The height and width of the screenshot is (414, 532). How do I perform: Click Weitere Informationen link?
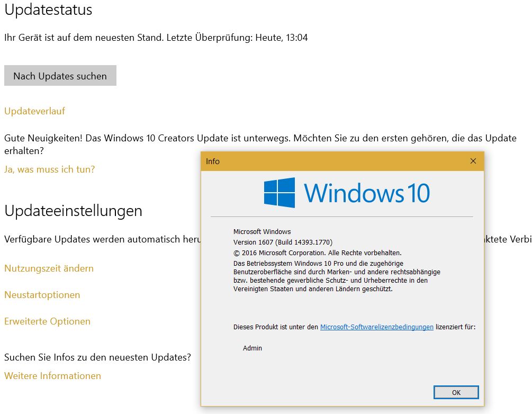point(52,376)
